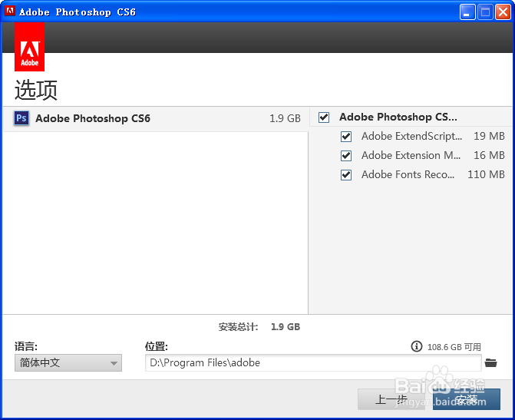
Task: Uncheck the Adobe Fonts Reco... component
Action: click(346, 175)
